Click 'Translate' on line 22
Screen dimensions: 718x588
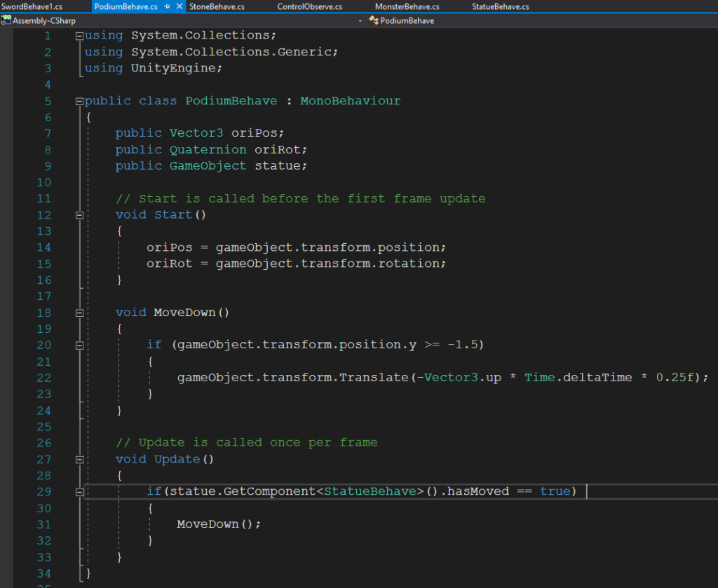(x=374, y=377)
